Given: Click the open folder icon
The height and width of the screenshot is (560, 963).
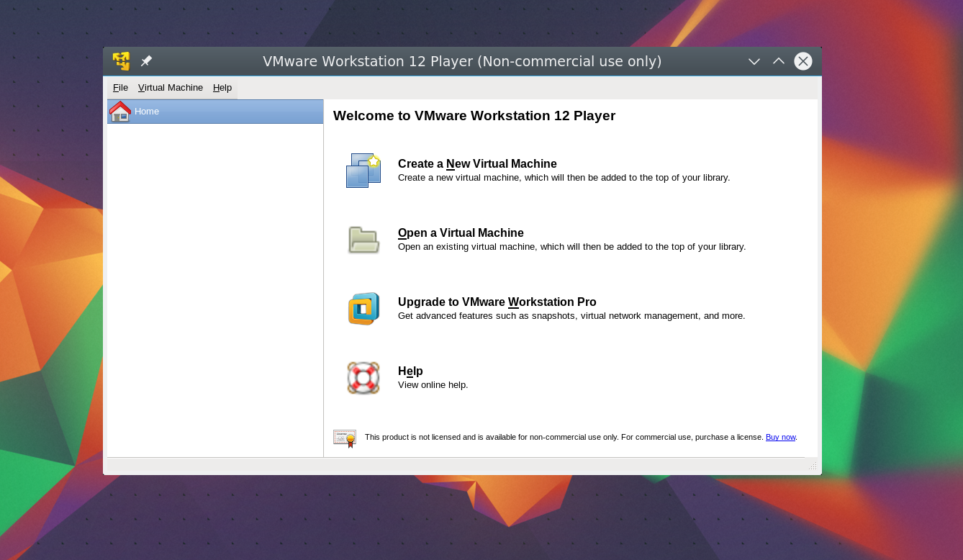Looking at the screenshot, I should pos(363,240).
